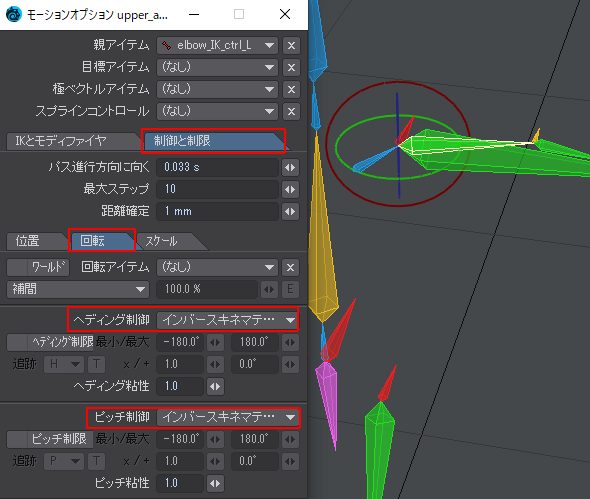Image resolution: width=590 pixels, height=499 pixels.
Task: Clear the スプラインコントロール with X button
Action: point(291,111)
